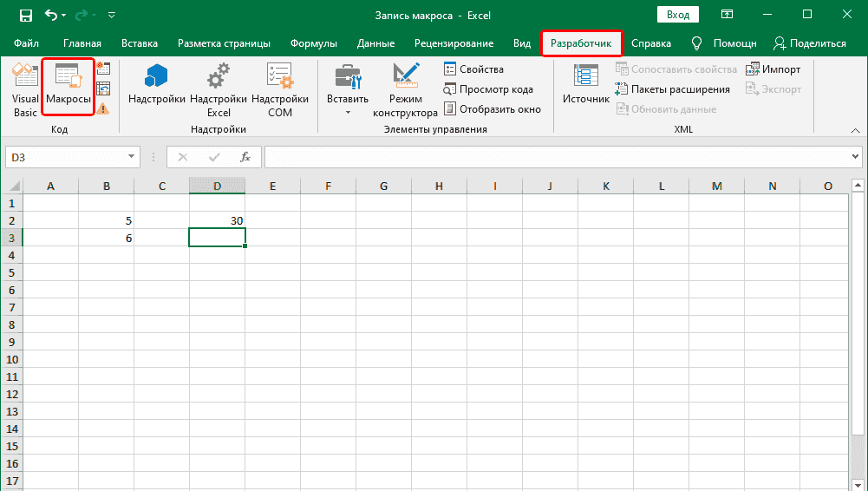Image resolution: width=868 pixels, height=491 pixels.
Task: Save workbook using the floppy disk icon
Action: (25, 16)
